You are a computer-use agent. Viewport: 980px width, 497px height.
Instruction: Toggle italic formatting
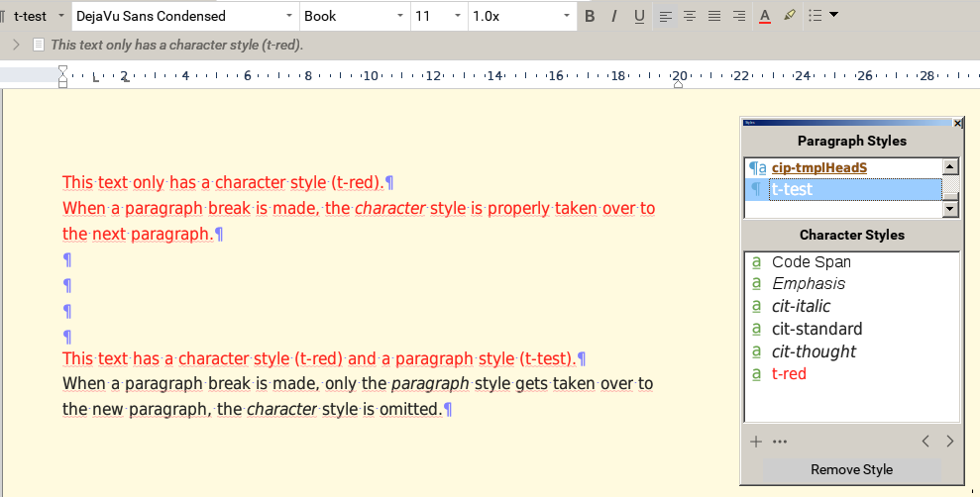click(614, 16)
